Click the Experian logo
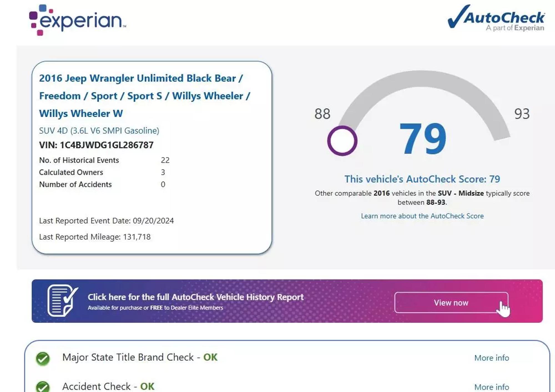555x392 pixels. pos(78,20)
